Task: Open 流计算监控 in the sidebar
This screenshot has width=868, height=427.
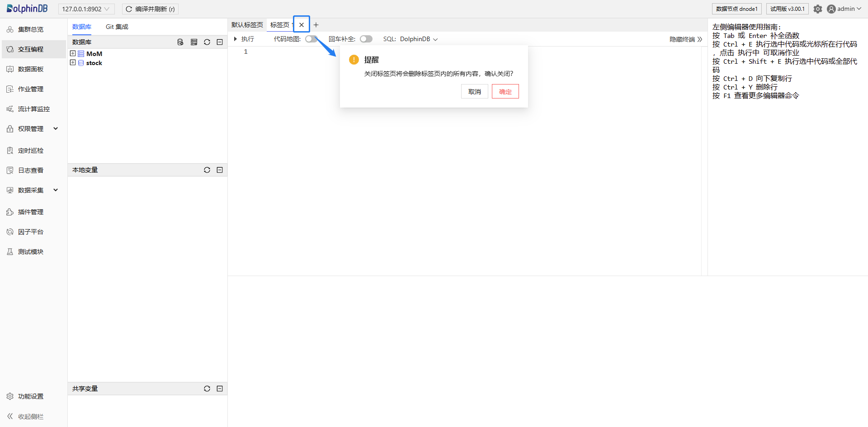Action: 33,109
